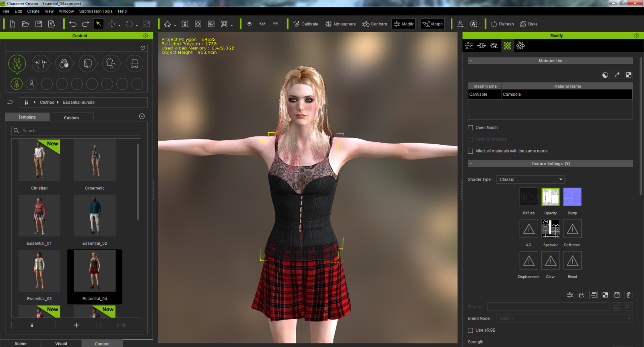The width and height of the screenshot is (644, 347).
Task: Click the Morph button
Action: pyautogui.click(x=432, y=24)
